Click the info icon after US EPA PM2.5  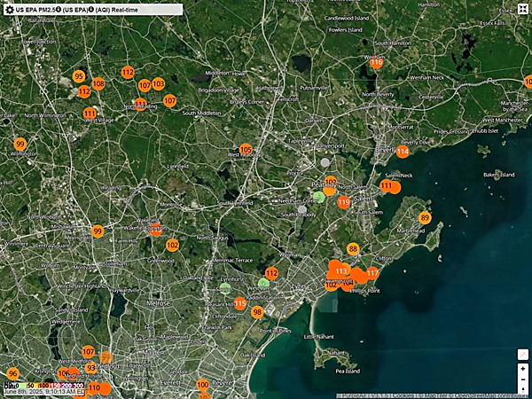59,9
